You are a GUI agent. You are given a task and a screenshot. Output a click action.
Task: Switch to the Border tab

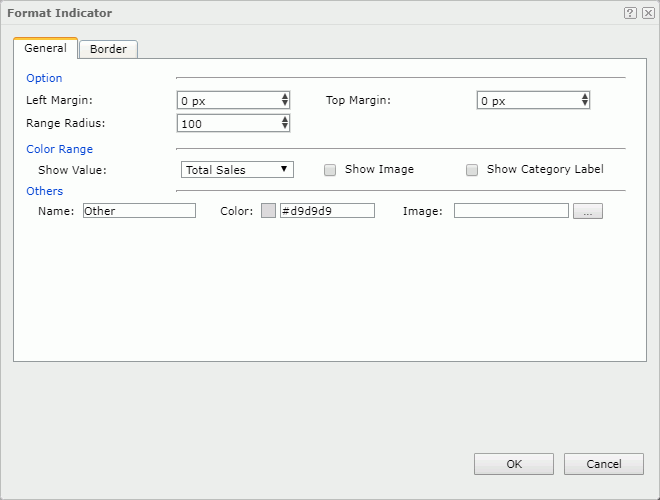tap(108, 49)
